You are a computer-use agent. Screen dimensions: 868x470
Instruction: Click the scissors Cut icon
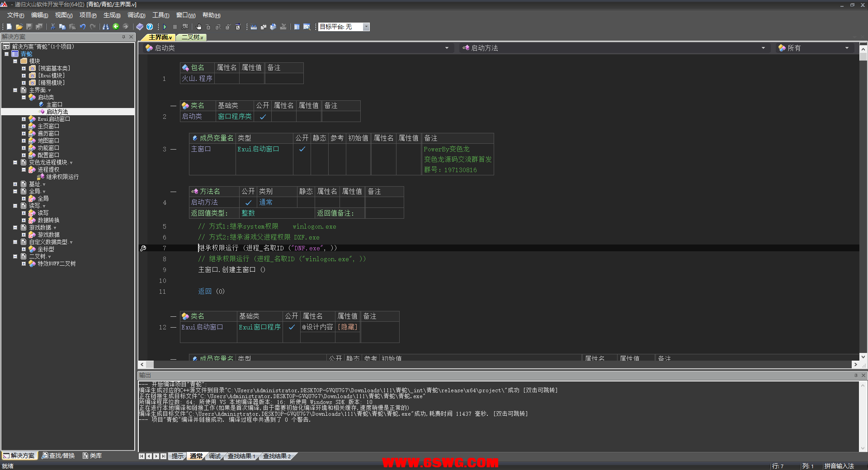pyautogui.click(x=52, y=27)
